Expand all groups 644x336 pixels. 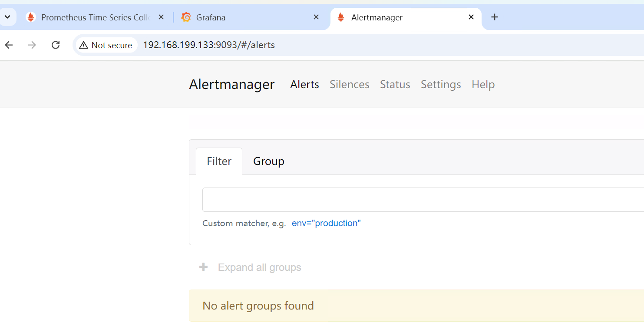(x=259, y=267)
